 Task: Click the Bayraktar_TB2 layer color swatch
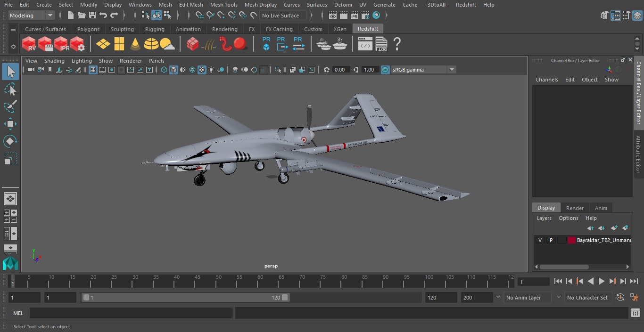pos(572,240)
